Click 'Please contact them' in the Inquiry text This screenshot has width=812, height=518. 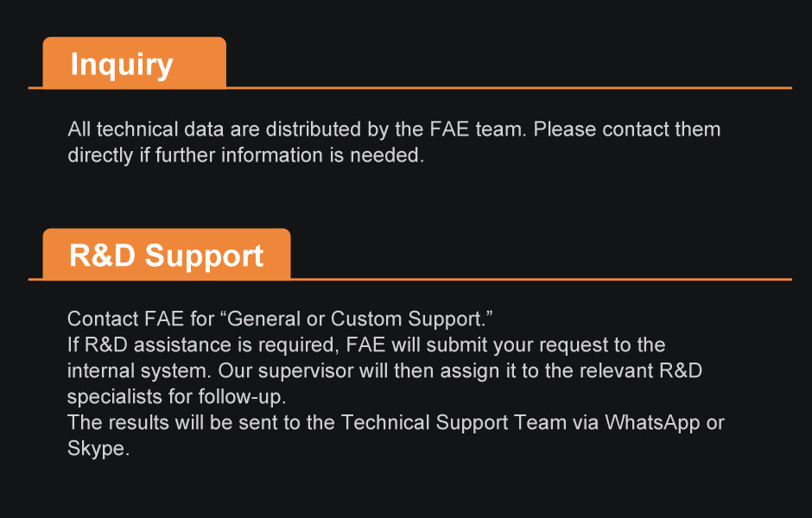pos(626,129)
